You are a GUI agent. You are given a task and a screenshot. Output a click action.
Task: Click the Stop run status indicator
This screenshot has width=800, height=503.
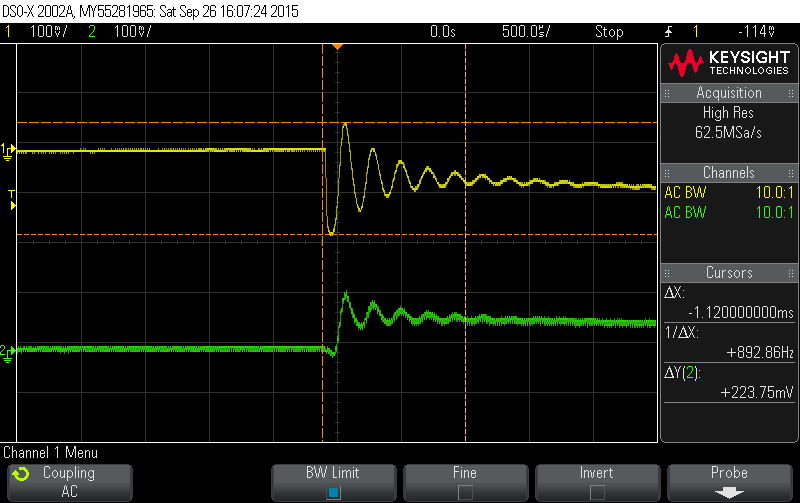[x=609, y=32]
